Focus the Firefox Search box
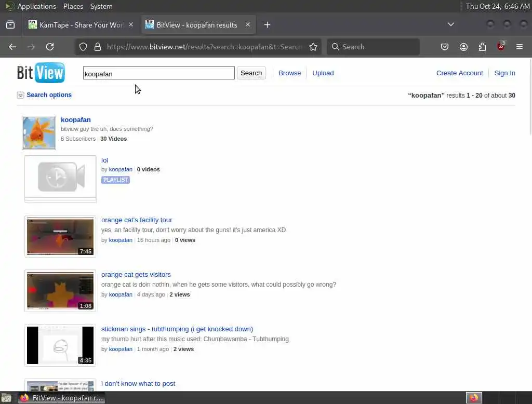The width and height of the screenshot is (532, 404). click(x=373, y=47)
